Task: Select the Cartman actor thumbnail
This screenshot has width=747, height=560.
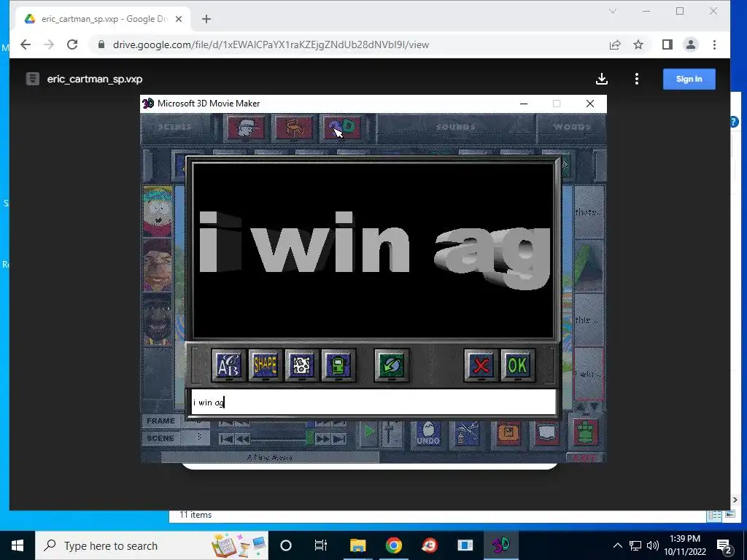Action: [x=158, y=211]
